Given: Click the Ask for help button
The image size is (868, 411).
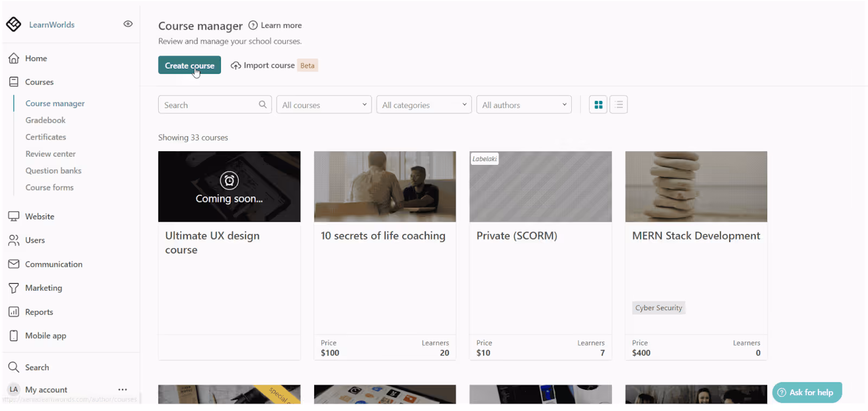Looking at the screenshot, I should [807, 393].
